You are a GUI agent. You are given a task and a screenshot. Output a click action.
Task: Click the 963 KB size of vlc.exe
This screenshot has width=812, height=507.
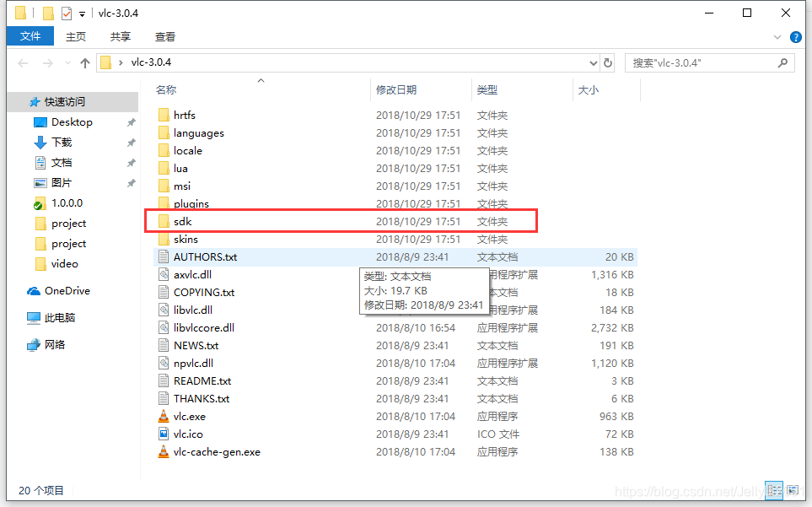[x=616, y=417]
